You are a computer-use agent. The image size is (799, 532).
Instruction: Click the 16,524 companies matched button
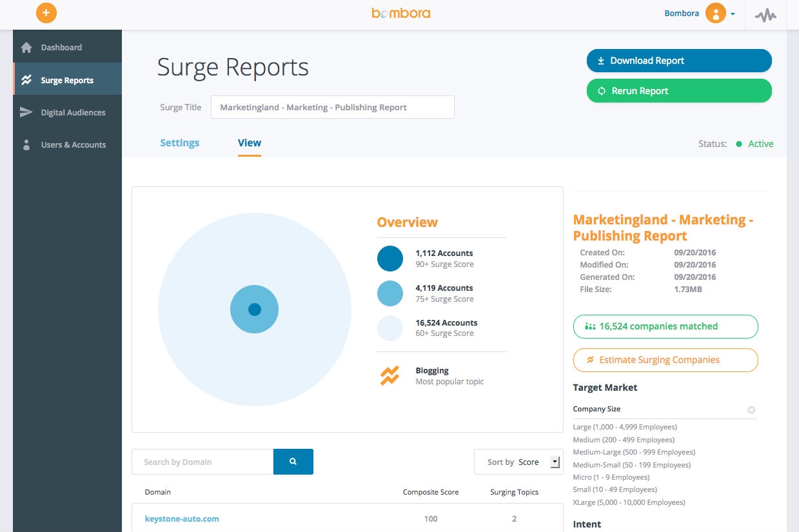click(666, 326)
